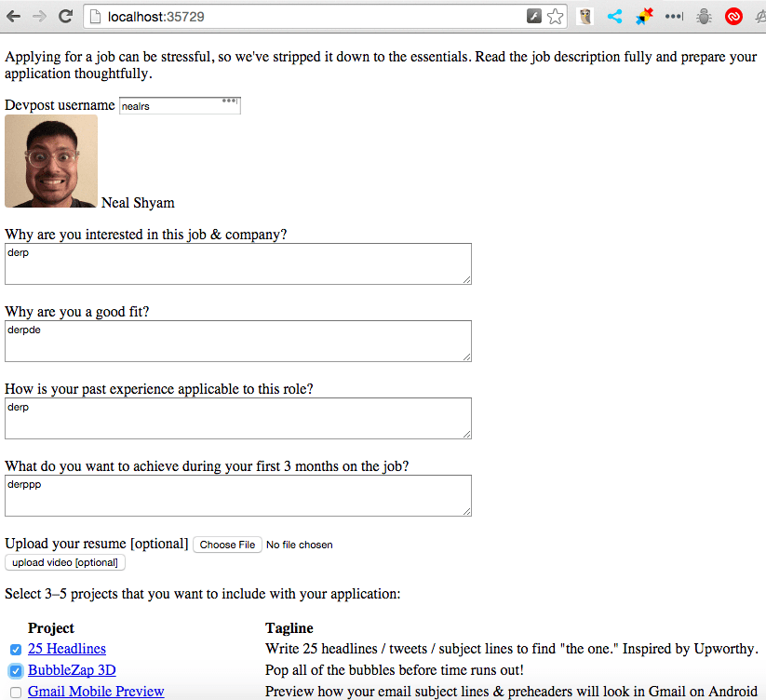This screenshot has height=700, width=766.
Task: Edit the first 3 months textarea
Action: [238, 495]
